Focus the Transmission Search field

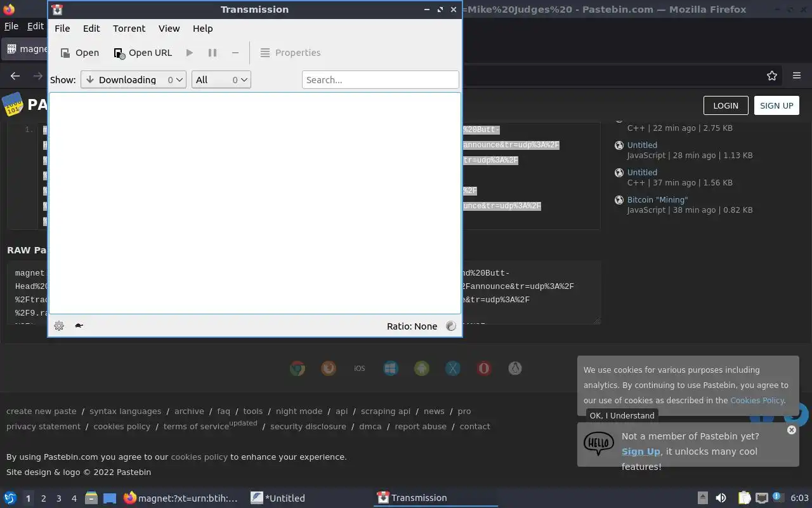pyautogui.click(x=380, y=79)
